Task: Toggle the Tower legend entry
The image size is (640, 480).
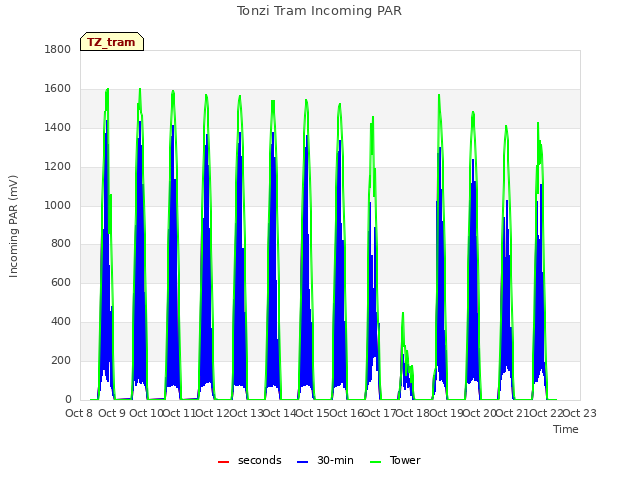Action: [x=395, y=460]
